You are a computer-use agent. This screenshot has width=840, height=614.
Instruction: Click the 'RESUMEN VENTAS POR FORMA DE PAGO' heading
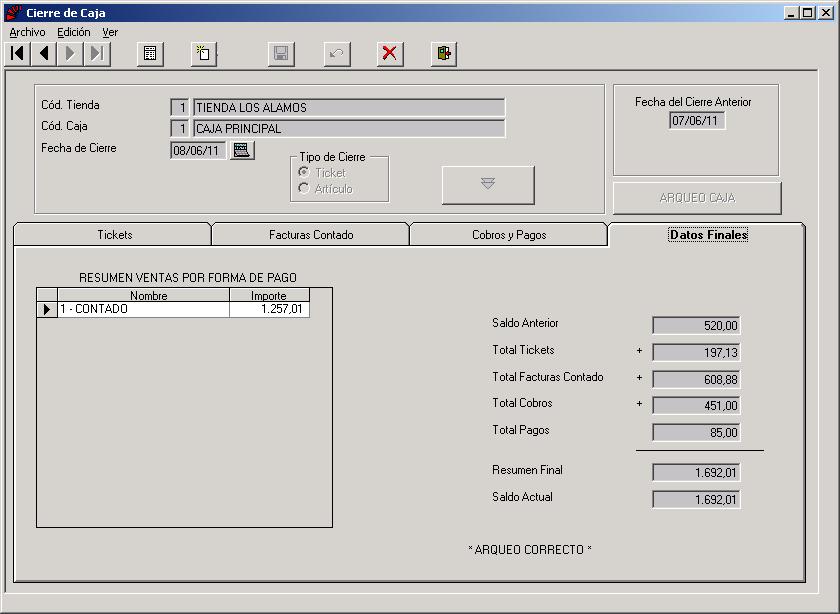point(188,278)
